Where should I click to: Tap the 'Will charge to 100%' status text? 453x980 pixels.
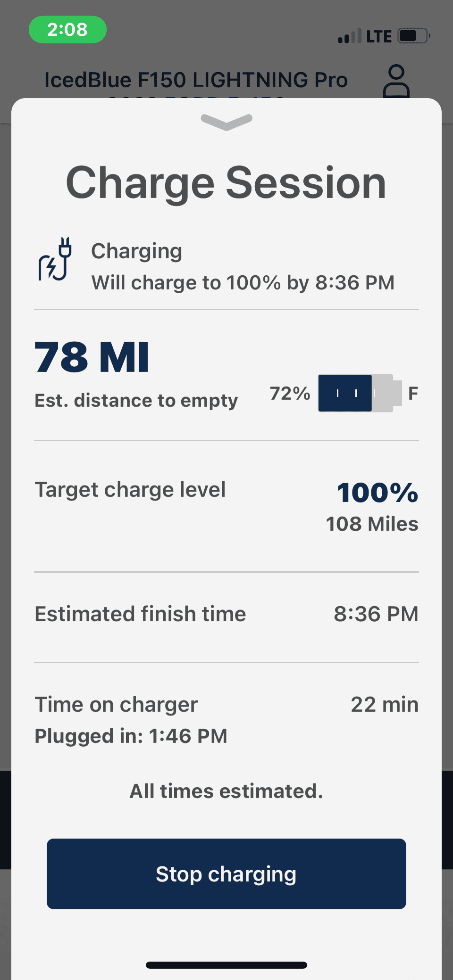pos(243,283)
